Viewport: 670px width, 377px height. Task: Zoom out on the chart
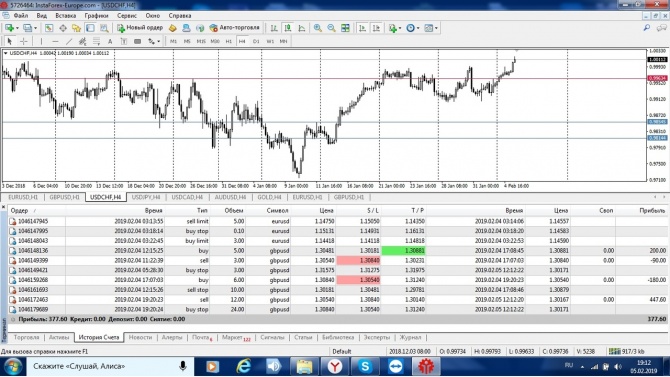(x=331, y=28)
